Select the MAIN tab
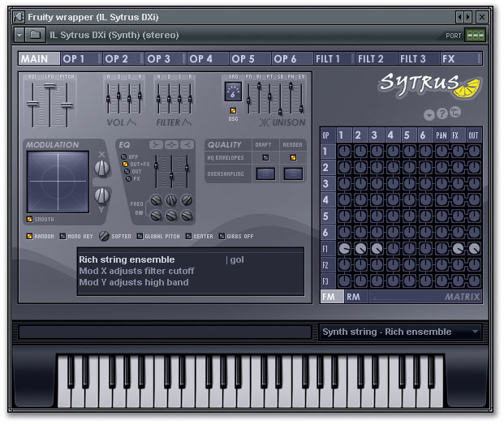The width and height of the screenshot is (504, 424). coord(39,58)
